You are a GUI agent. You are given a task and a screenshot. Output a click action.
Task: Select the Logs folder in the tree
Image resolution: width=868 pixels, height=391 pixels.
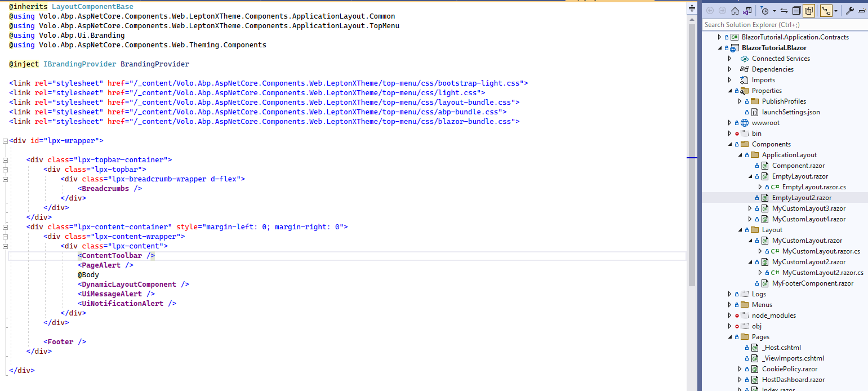[x=759, y=294]
